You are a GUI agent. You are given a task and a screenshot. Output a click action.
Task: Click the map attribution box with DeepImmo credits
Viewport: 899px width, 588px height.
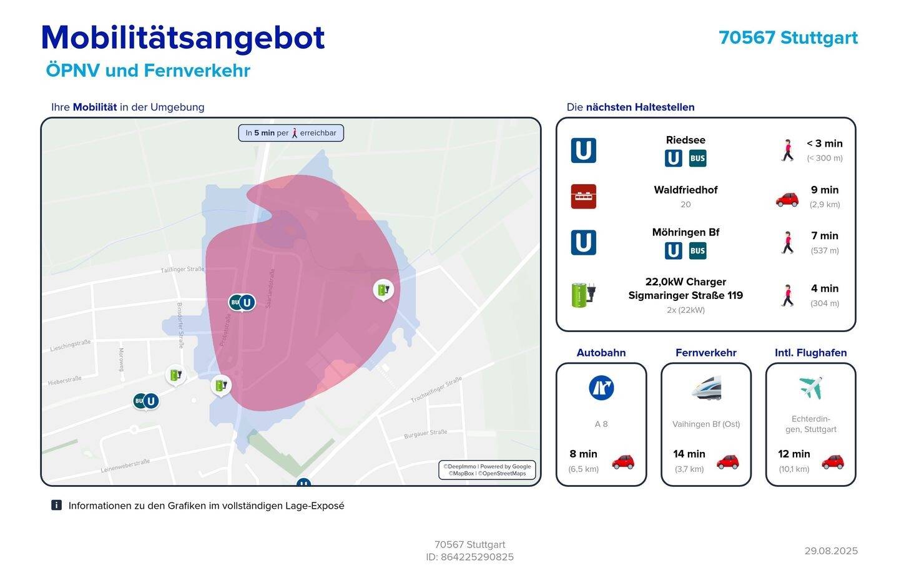487,470
